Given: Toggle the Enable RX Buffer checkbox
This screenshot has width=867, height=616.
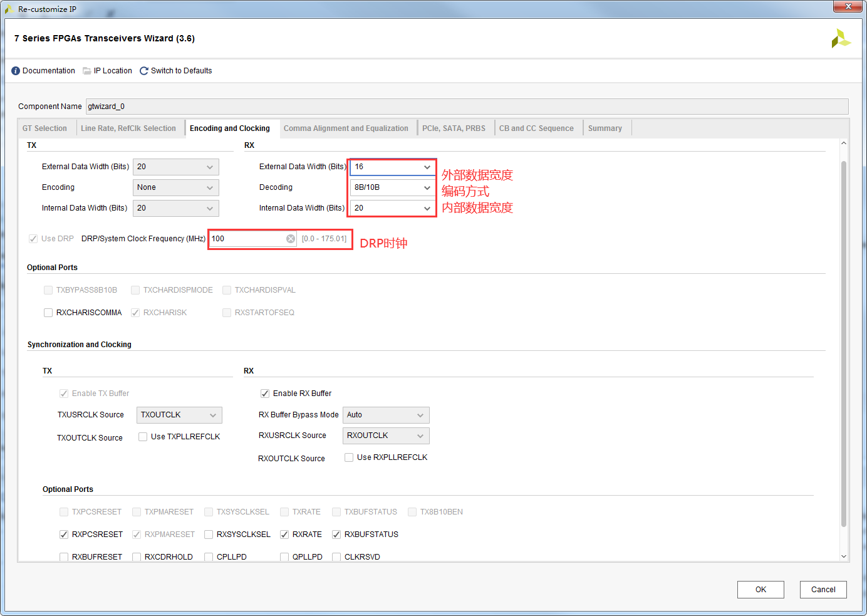Looking at the screenshot, I should pyautogui.click(x=265, y=394).
